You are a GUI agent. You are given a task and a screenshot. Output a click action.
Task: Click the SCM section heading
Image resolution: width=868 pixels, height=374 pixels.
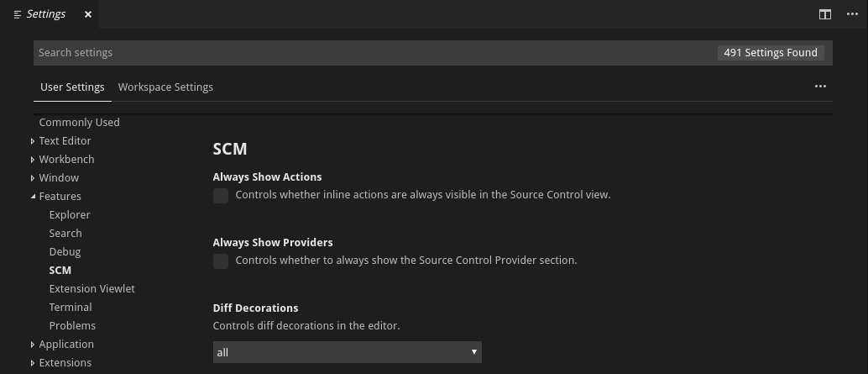point(230,149)
